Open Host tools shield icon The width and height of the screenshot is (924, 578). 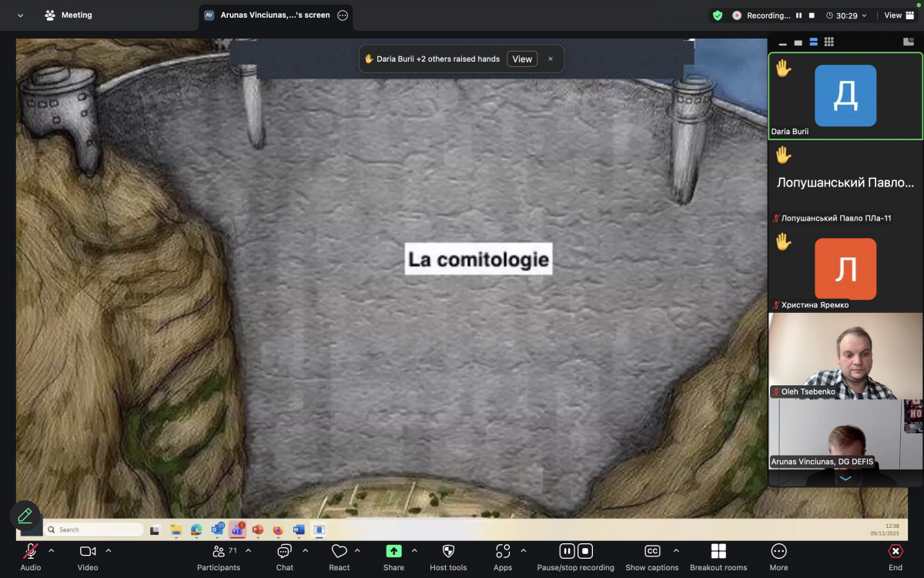tap(448, 552)
